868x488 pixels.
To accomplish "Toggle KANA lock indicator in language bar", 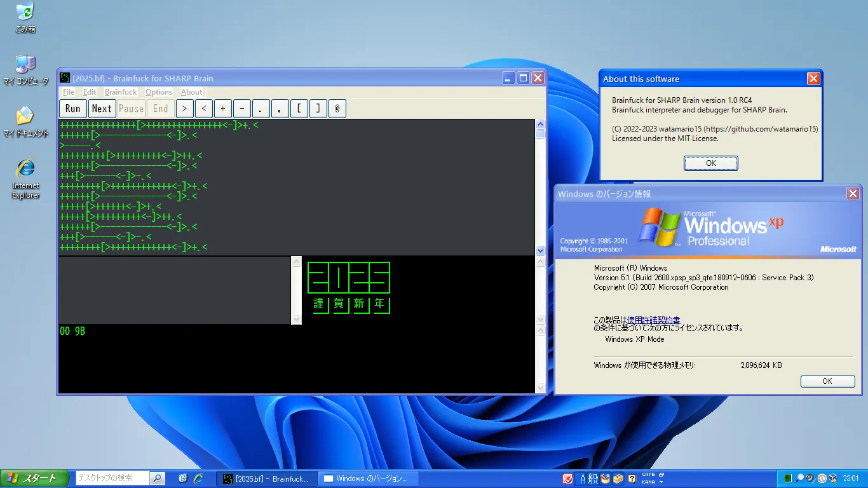I will pos(648,482).
